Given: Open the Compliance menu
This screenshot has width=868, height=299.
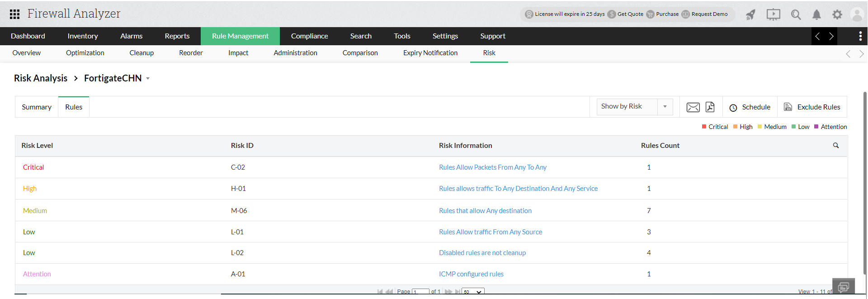Looking at the screenshot, I should (309, 36).
